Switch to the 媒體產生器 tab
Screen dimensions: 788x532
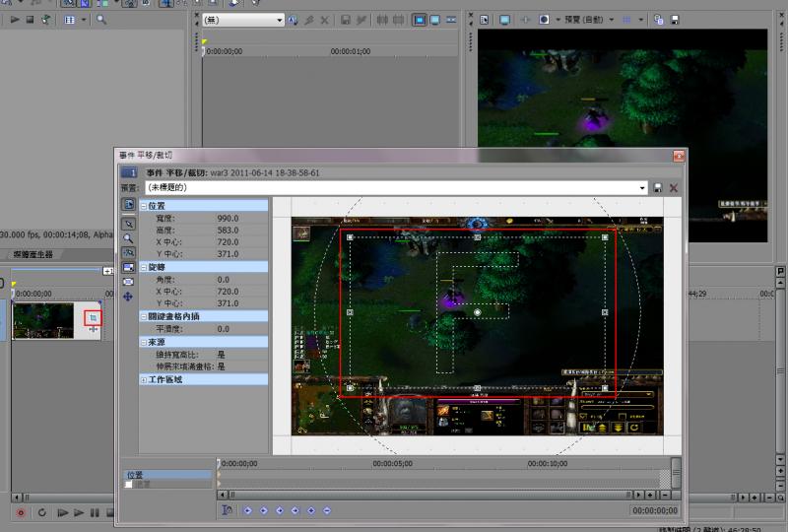pos(34,254)
